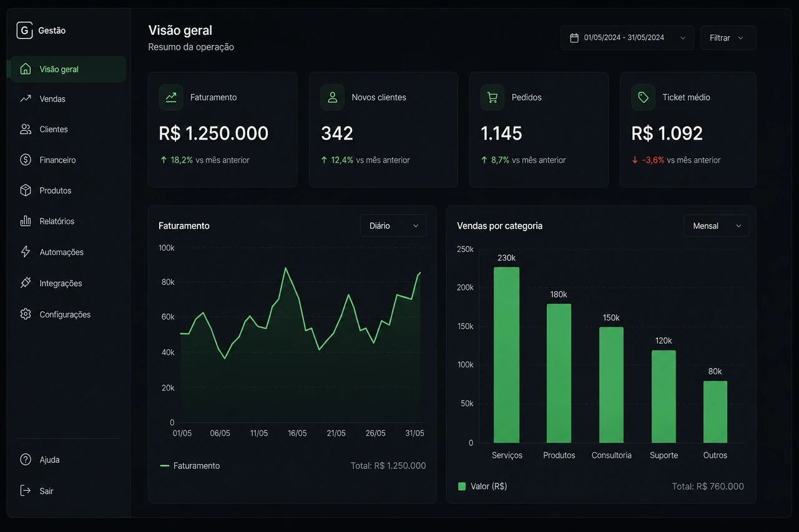Toggle the Faturamento legend series
Viewport: 799px width, 532px height.
[190, 466]
